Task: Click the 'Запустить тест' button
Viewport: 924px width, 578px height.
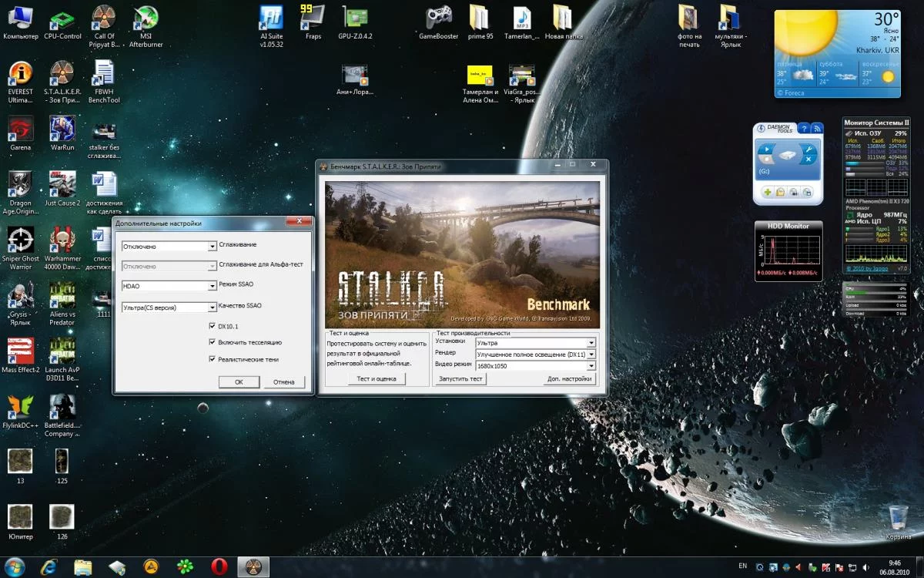Action: [460, 379]
